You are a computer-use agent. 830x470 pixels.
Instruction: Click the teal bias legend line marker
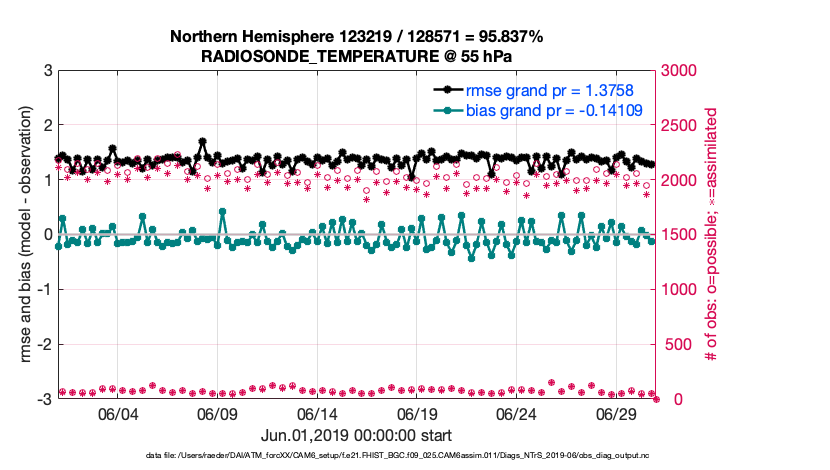point(448,109)
